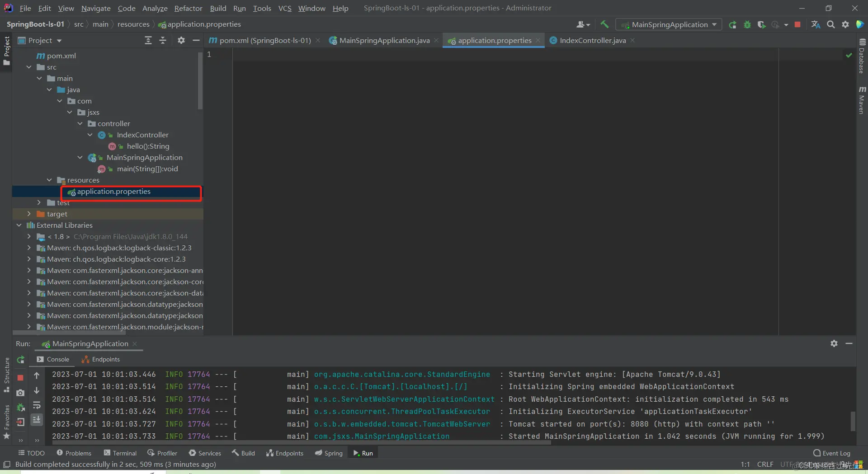Collapse the controller package node
The image size is (868, 474).
(80, 124)
